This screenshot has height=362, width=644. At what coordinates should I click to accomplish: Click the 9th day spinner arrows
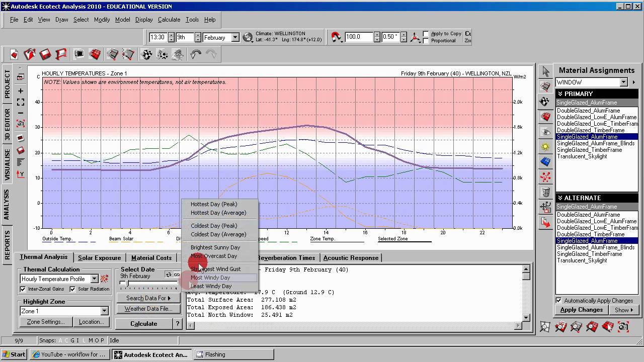pyautogui.click(x=197, y=37)
